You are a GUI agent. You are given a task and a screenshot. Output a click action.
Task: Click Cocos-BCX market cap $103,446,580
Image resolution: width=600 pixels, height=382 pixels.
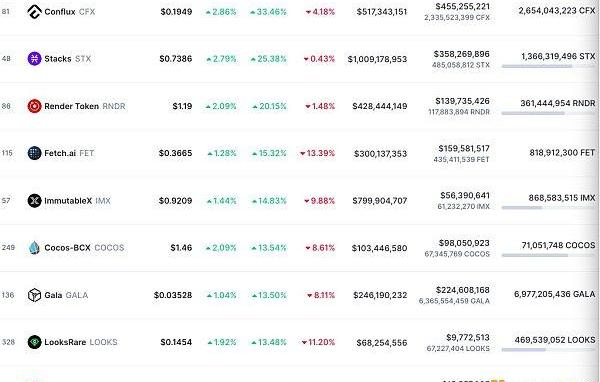[379, 248]
